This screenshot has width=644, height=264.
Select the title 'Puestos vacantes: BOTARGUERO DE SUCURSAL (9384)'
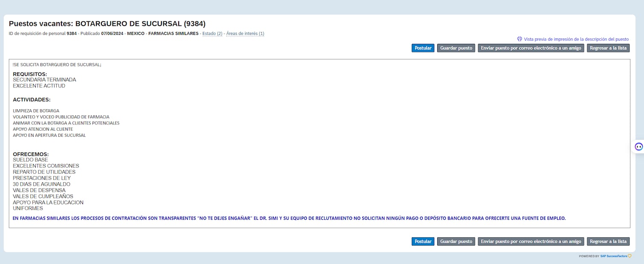[x=107, y=24]
